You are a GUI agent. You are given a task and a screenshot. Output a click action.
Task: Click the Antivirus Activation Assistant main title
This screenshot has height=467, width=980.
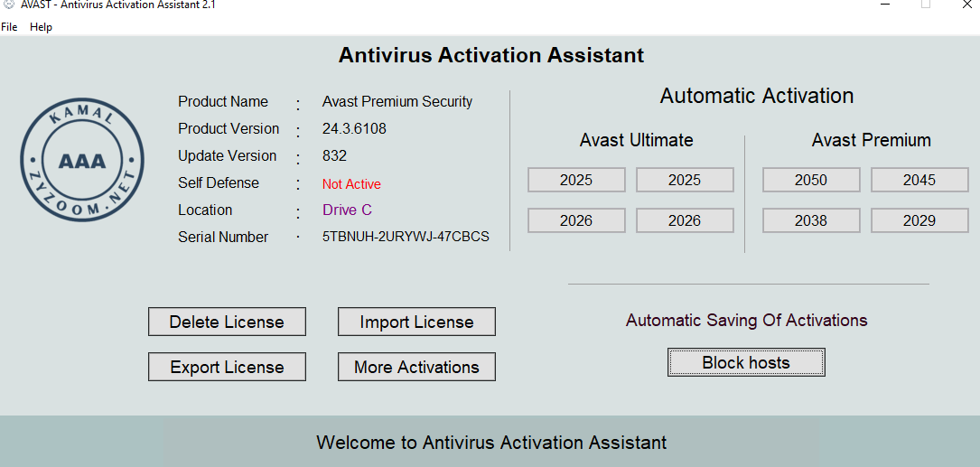point(491,55)
